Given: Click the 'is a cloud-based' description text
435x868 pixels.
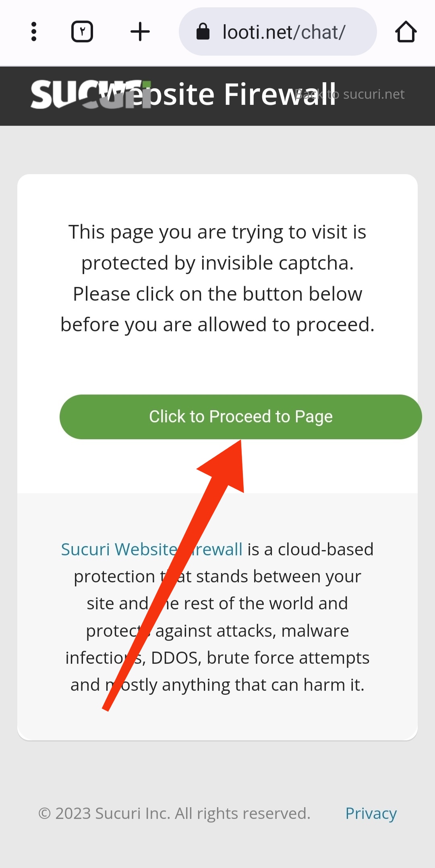Looking at the screenshot, I should [x=311, y=549].
